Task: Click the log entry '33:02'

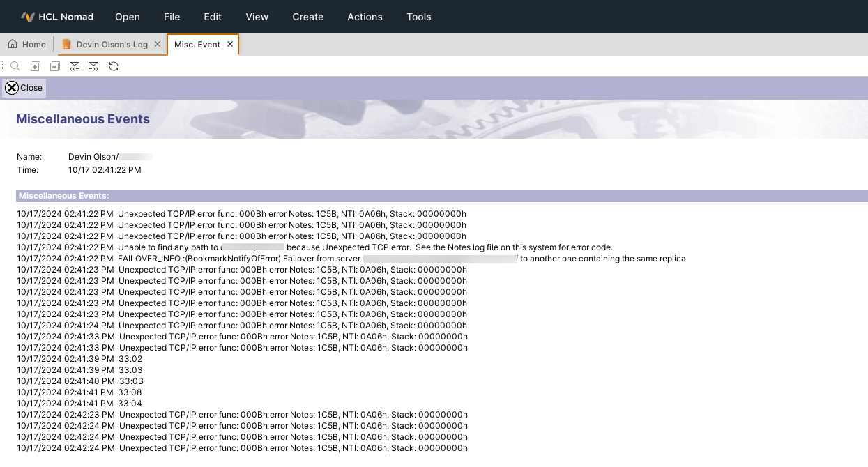Action: point(79,359)
